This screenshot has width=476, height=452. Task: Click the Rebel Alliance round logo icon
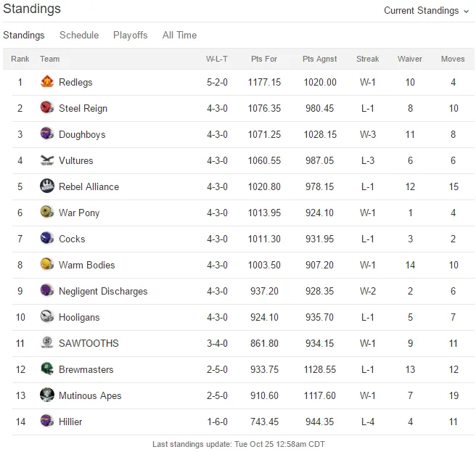[47, 186]
